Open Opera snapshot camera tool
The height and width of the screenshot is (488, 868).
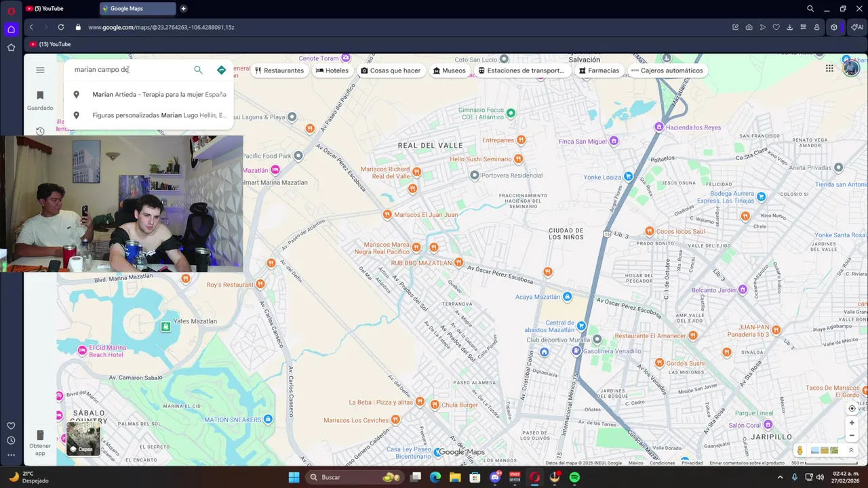(x=749, y=27)
